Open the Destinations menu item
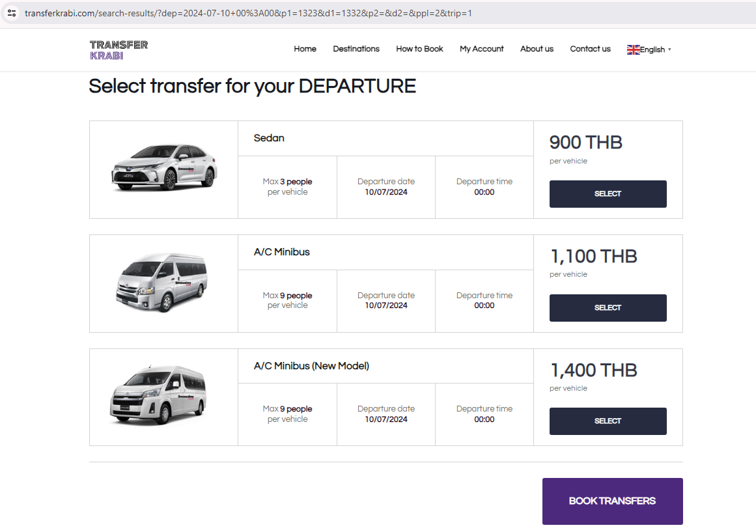Image resolution: width=756 pixels, height=532 pixels. point(356,49)
